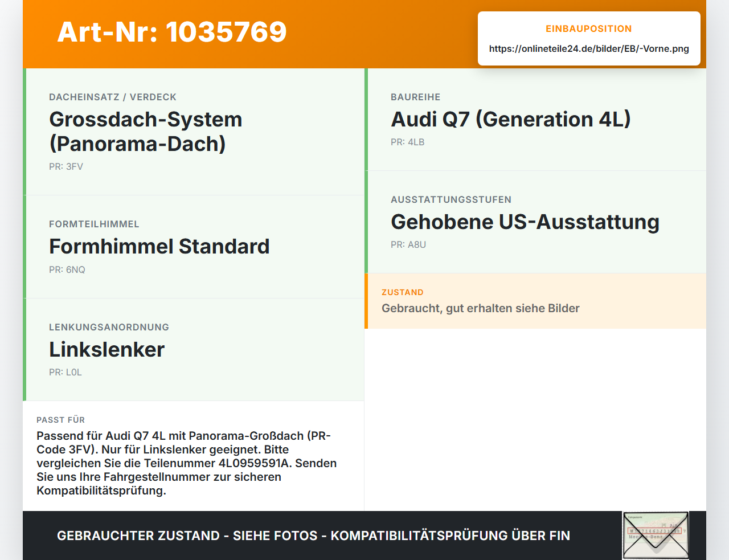Image resolution: width=729 pixels, height=560 pixels.
Task: Open the onlineteile24.de Vorne.png URL
Action: pyautogui.click(x=589, y=48)
